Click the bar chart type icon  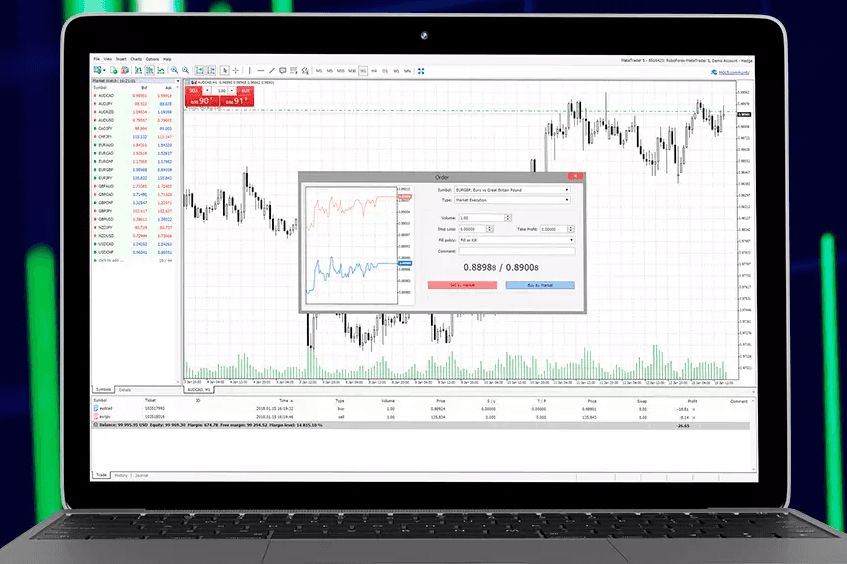click(x=138, y=70)
